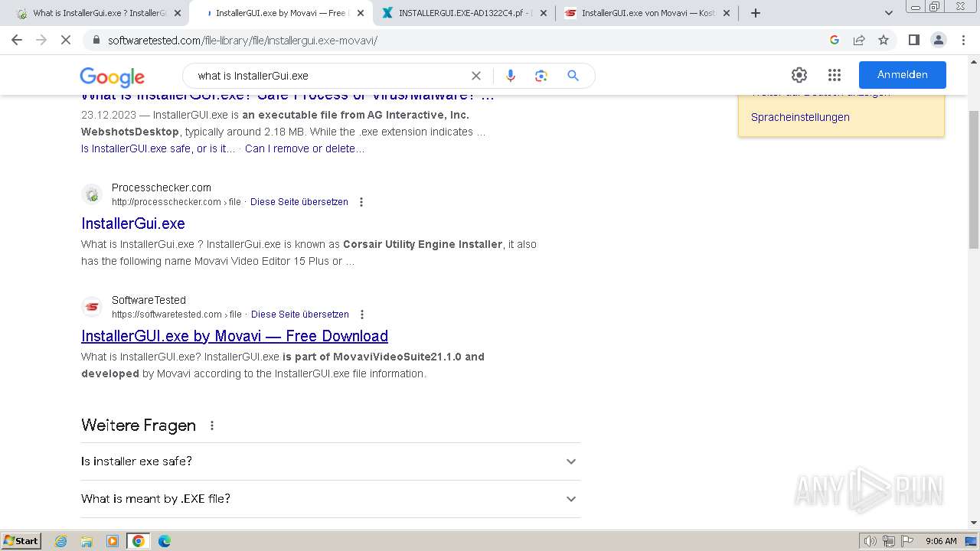Close 'InstallerGUI.exe von Movavi' tab

click(x=727, y=13)
